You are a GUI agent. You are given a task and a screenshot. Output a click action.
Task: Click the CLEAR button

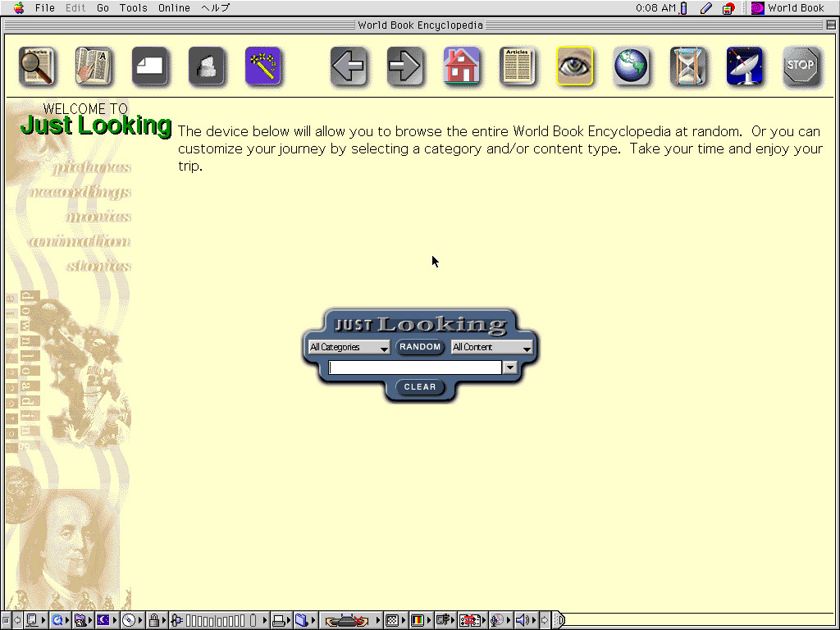click(420, 387)
